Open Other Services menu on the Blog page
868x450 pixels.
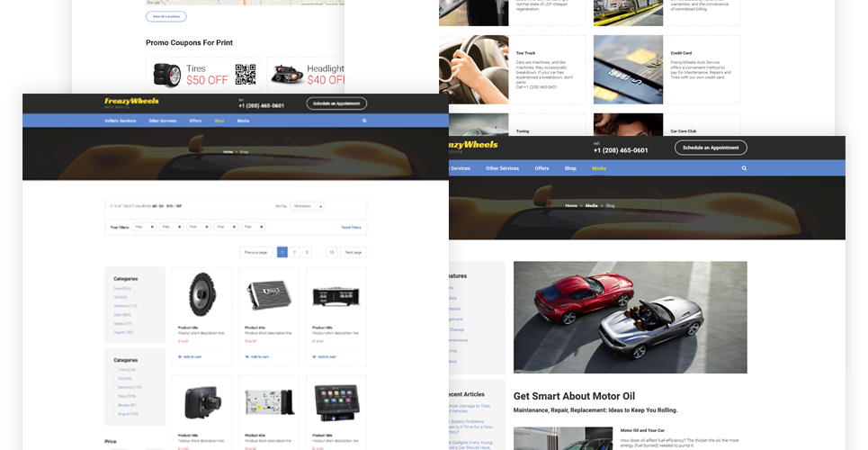[x=502, y=168]
